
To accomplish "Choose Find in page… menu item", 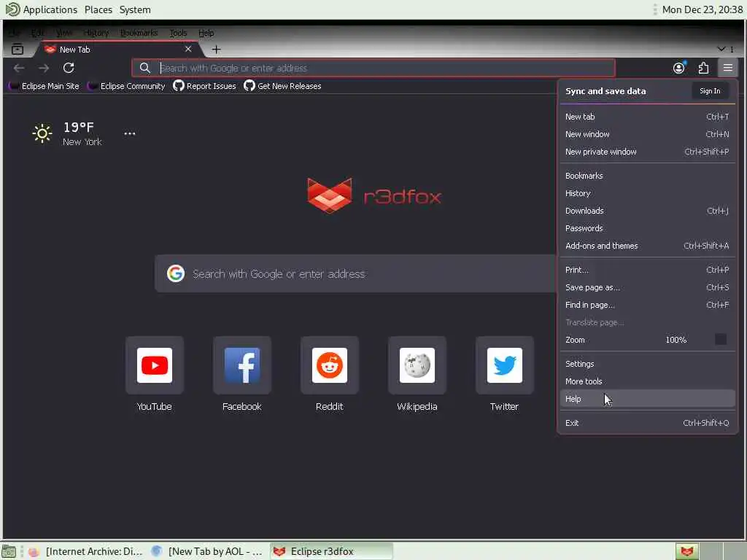I will click(647, 306).
